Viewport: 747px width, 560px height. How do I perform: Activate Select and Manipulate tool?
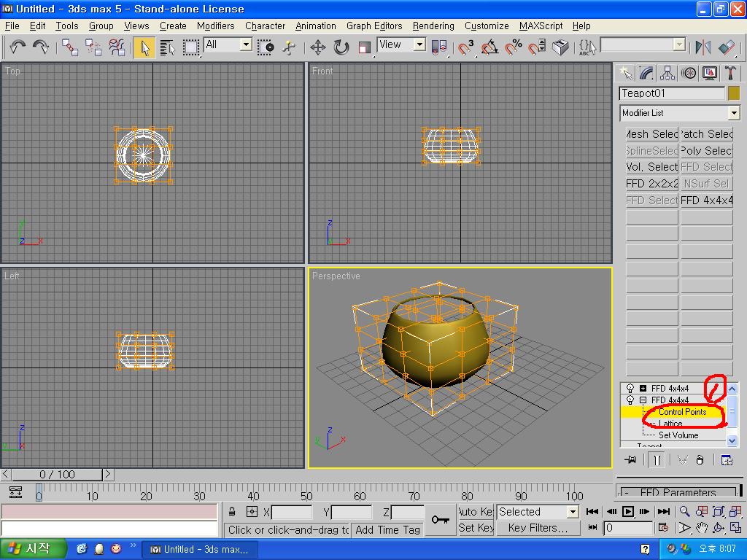point(289,47)
